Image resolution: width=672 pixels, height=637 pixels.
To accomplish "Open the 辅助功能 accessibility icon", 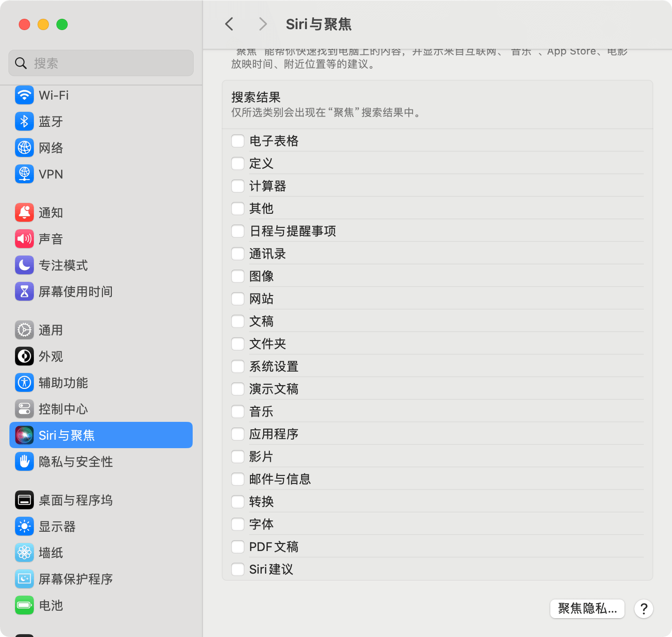I will [x=24, y=383].
